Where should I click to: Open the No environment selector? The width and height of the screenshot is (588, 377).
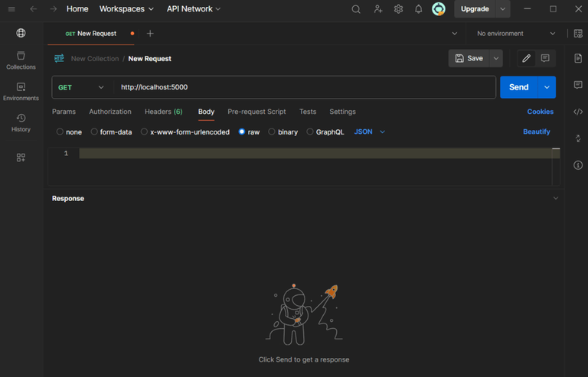(516, 34)
